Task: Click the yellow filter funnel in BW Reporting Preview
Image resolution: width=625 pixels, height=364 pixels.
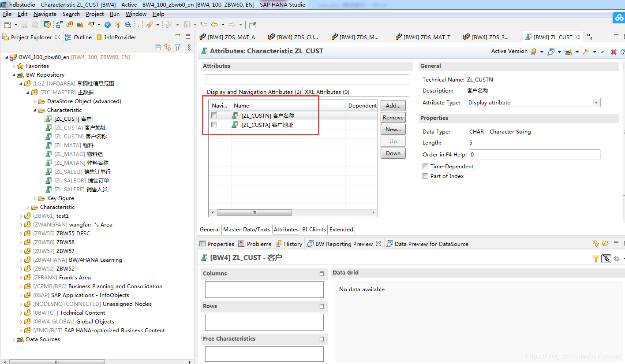Action: 596,259
